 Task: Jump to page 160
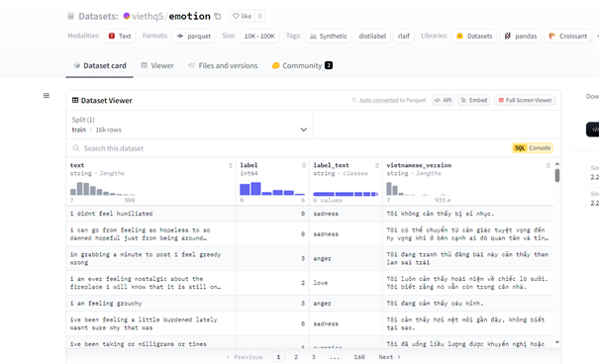point(359,357)
